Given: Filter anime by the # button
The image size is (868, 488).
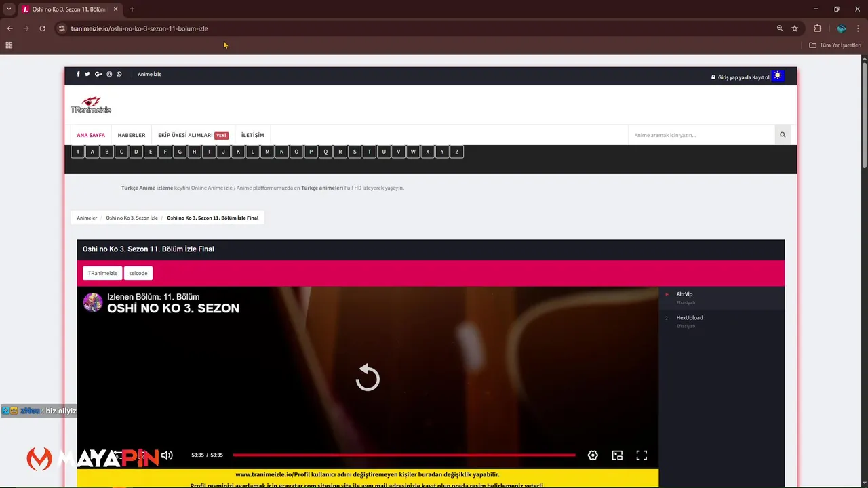Looking at the screenshot, I should (78, 152).
